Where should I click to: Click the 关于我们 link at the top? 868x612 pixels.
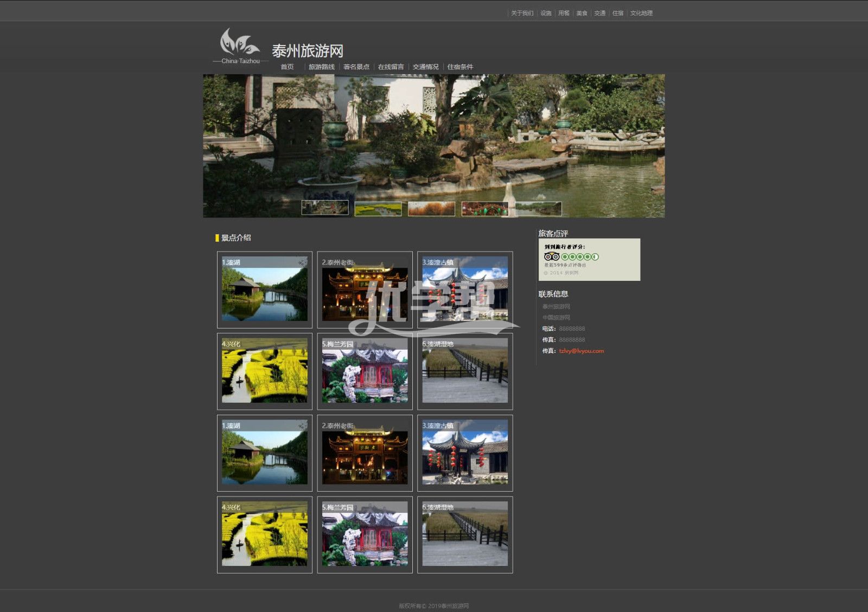click(522, 13)
